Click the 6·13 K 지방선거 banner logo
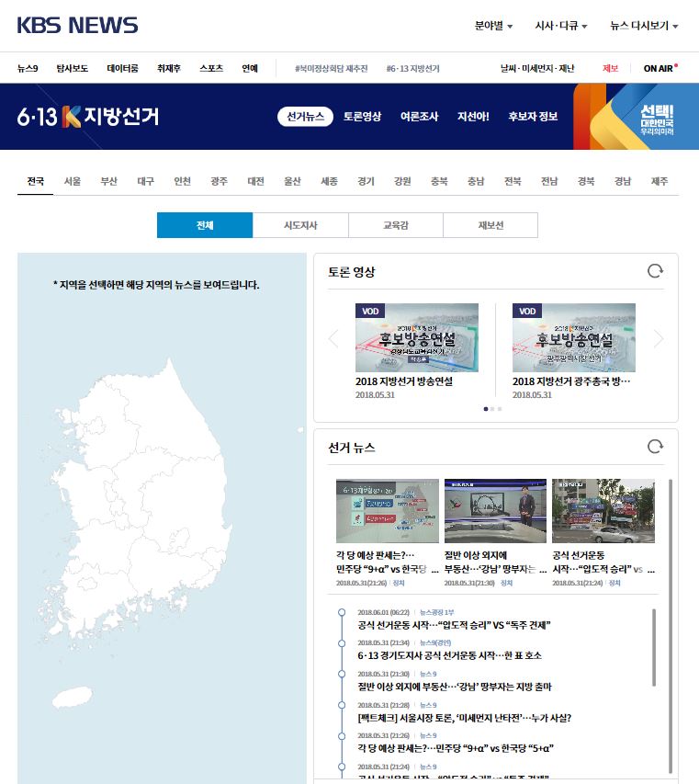This screenshot has width=699, height=784. [x=88, y=116]
